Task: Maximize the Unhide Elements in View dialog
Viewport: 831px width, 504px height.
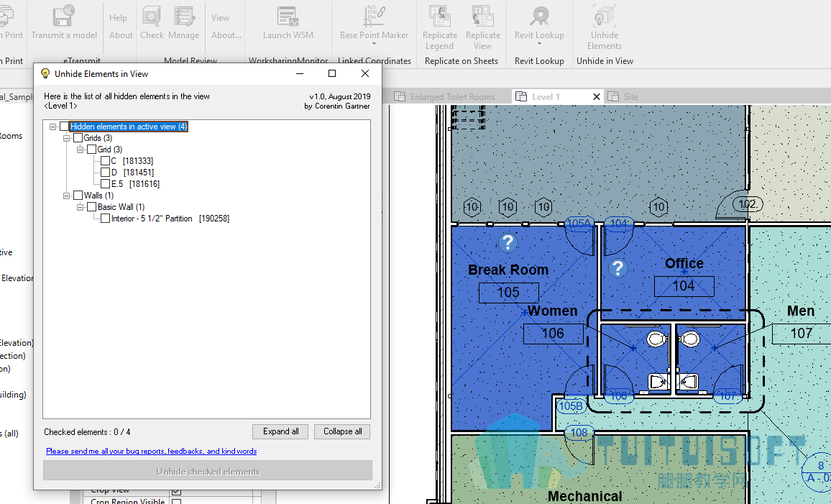Action: click(x=332, y=73)
